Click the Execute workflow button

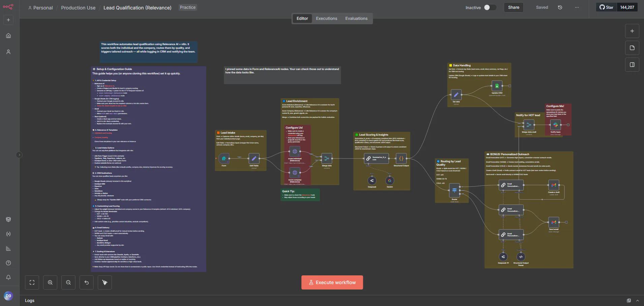332,282
